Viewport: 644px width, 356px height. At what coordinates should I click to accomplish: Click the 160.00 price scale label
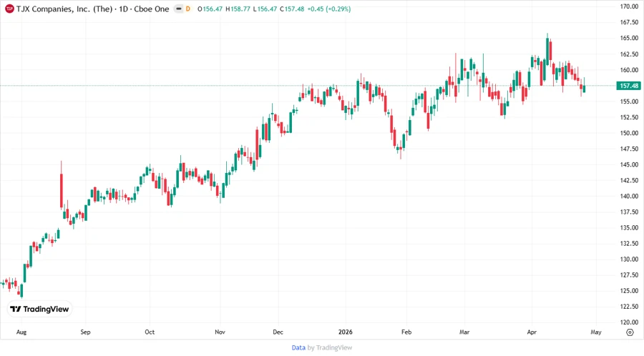tap(629, 70)
